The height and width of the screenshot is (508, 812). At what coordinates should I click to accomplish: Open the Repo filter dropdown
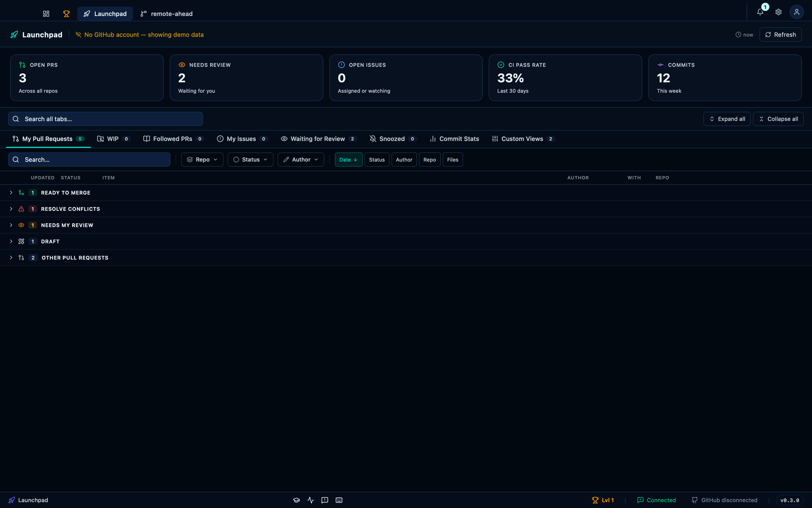[202, 160]
